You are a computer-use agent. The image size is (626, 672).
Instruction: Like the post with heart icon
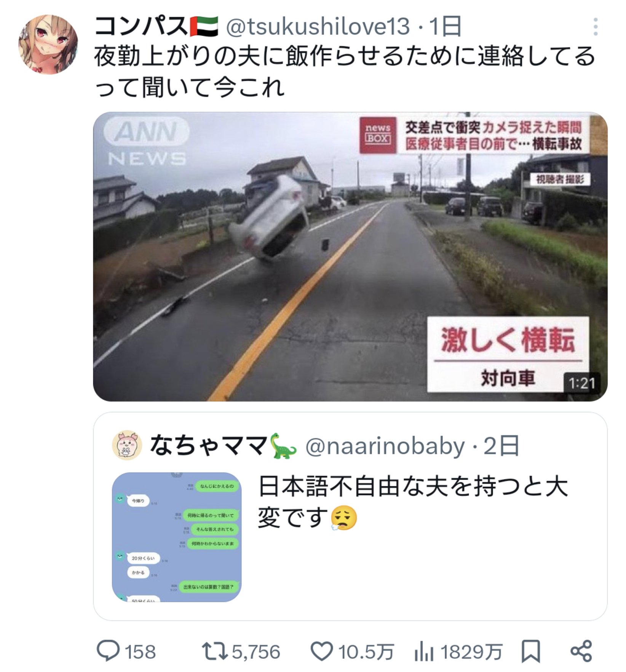[x=322, y=651]
